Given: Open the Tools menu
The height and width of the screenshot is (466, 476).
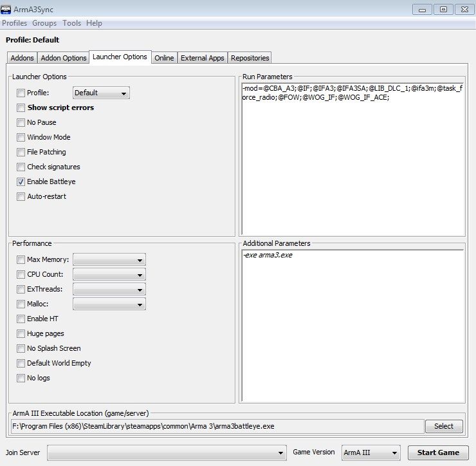Looking at the screenshot, I should [71, 23].
